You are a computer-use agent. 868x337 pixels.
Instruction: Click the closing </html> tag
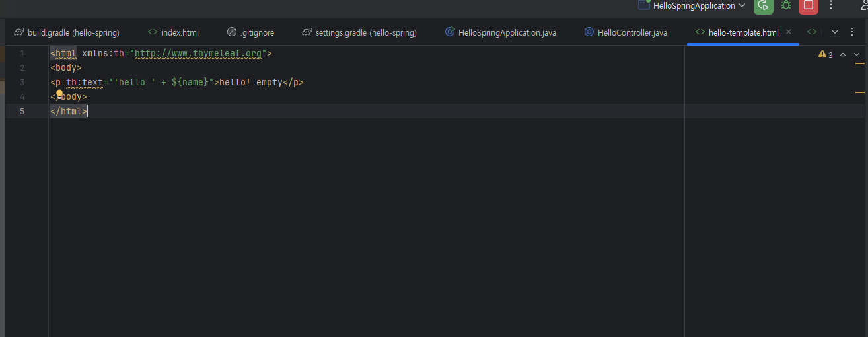pos(69,112)
